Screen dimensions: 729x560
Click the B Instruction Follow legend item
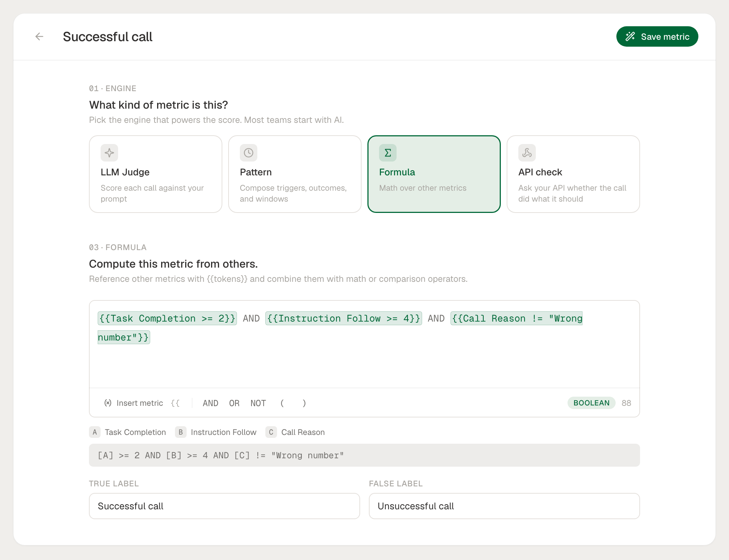pyautogui.click(x=216, y=432)
